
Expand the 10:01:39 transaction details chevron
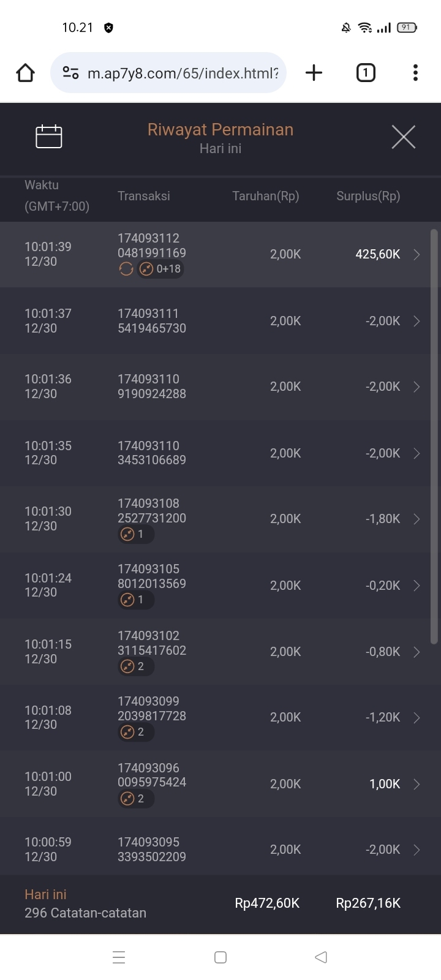tap(417, 255)
